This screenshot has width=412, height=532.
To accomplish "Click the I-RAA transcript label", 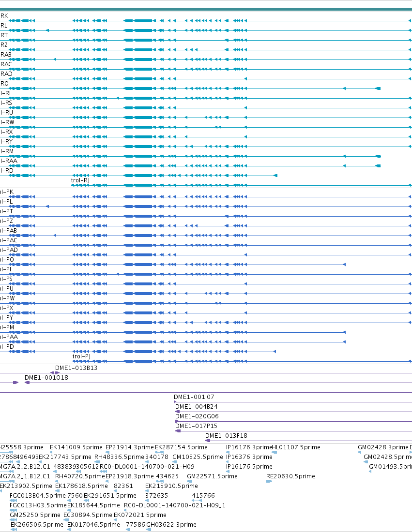I will tap(9, 161).
